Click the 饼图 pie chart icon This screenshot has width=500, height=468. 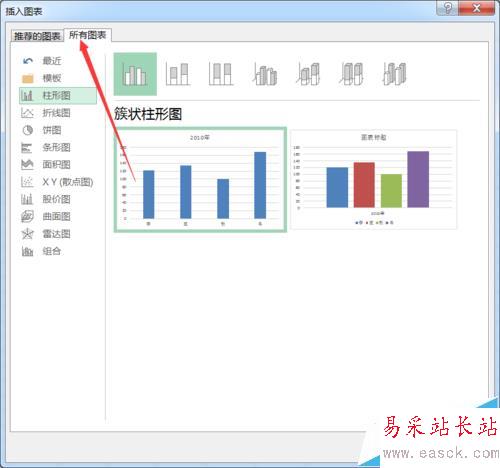coord(27,130)
